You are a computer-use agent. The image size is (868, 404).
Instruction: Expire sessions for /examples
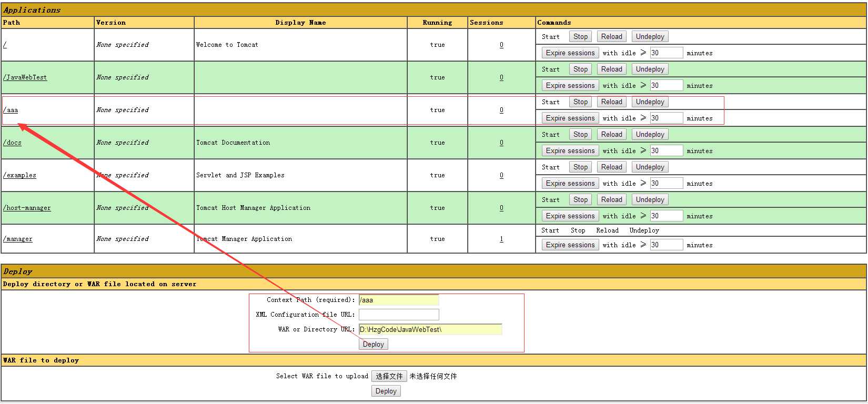coord(570,183)
